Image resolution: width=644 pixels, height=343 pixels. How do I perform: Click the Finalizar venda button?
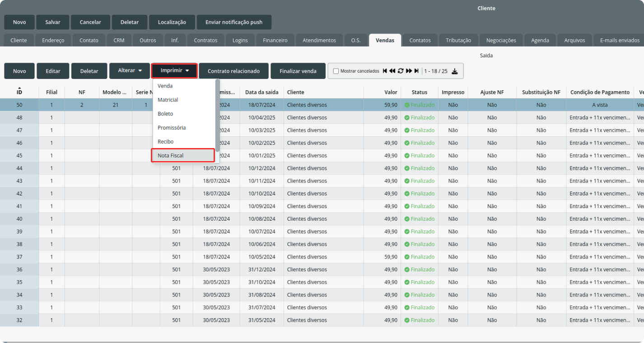tap(298, 71)
